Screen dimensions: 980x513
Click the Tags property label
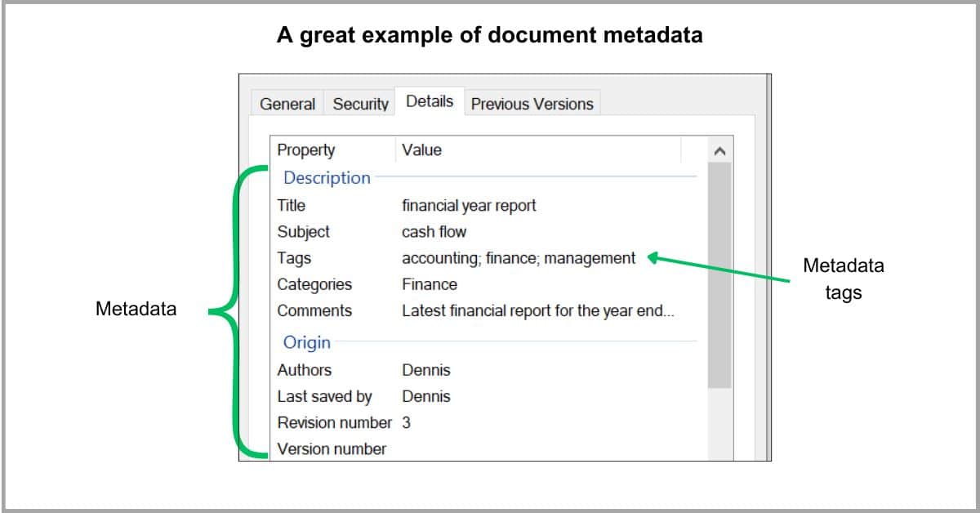click(294, 258)
